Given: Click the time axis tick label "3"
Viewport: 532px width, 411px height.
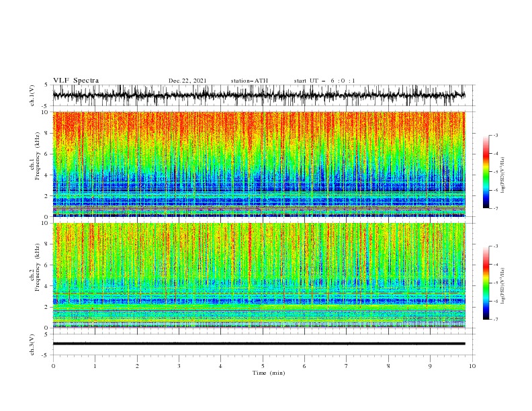Looking at the screenshot, I should (179, 366).
